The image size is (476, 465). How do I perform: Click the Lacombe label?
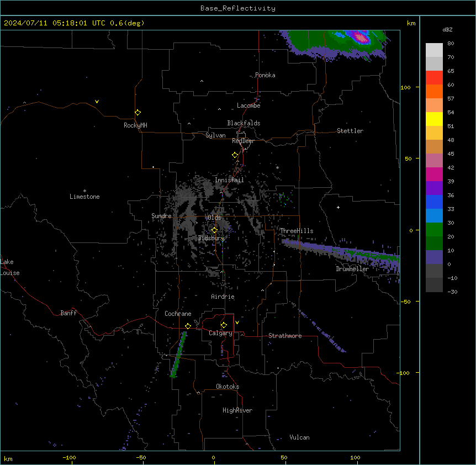point(248,105)
